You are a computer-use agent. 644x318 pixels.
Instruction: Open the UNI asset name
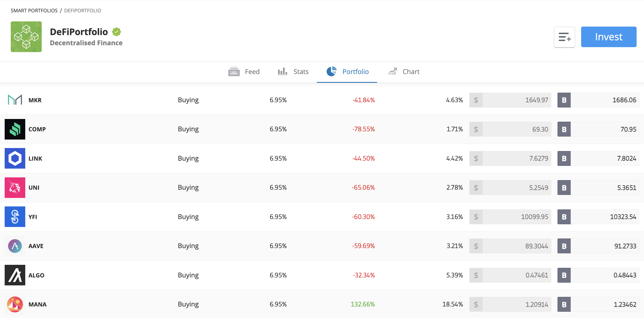point(34,188)
